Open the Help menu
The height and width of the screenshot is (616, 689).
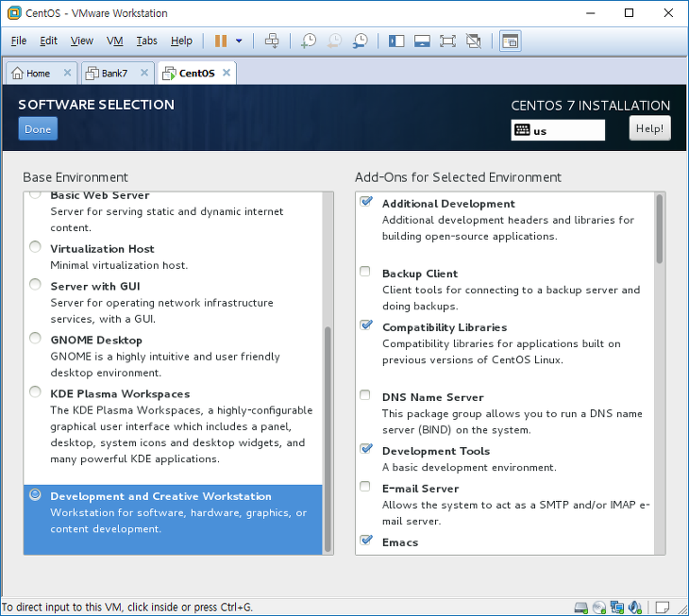click(x=181, y=41)
